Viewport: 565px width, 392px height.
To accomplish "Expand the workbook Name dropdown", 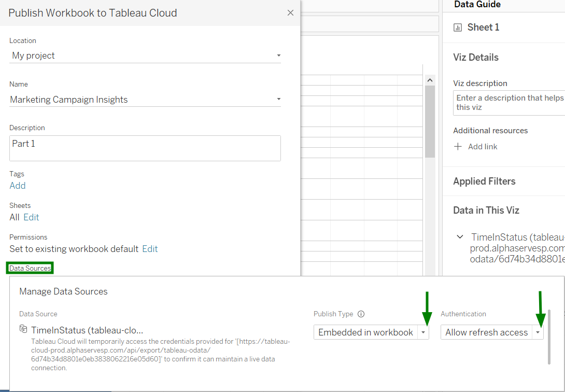I will (278, 99).
